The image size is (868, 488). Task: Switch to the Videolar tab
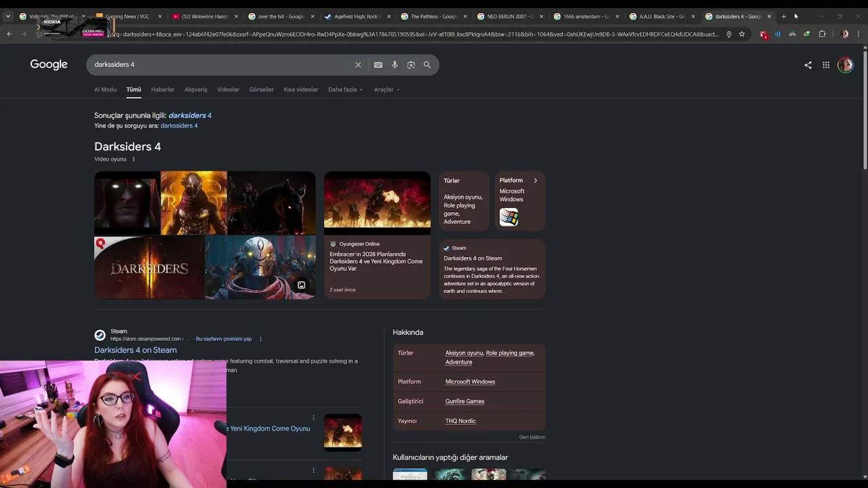[228, 89]
